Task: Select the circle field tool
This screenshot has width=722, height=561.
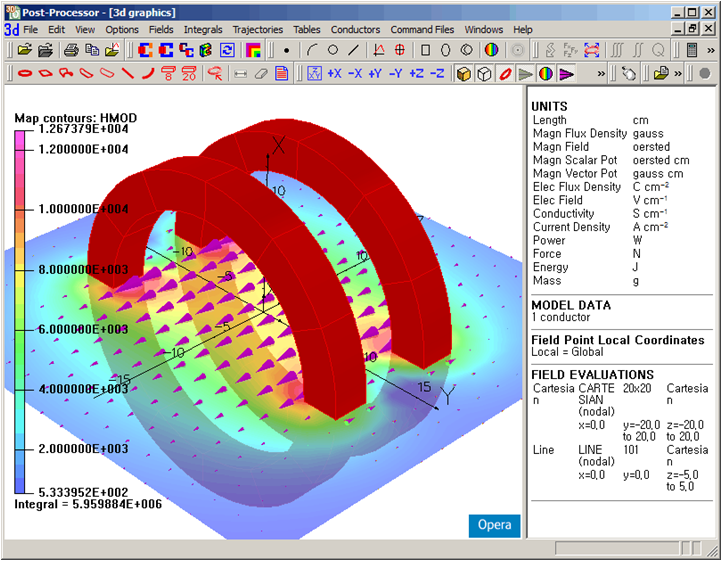Action: pyautogui.click(x=333, y=50)
